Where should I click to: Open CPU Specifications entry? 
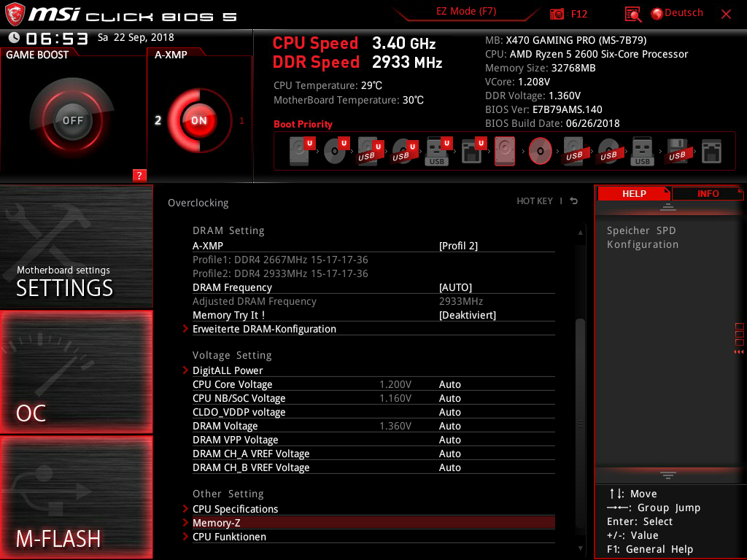pyautogui.click(x=236, y=509)
